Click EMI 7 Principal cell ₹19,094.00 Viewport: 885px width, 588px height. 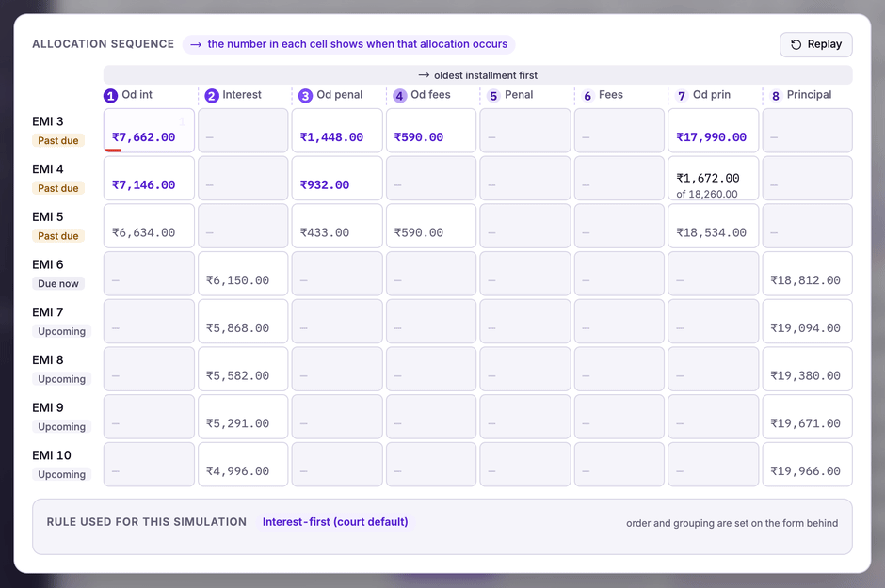click(x=808, y=322)
